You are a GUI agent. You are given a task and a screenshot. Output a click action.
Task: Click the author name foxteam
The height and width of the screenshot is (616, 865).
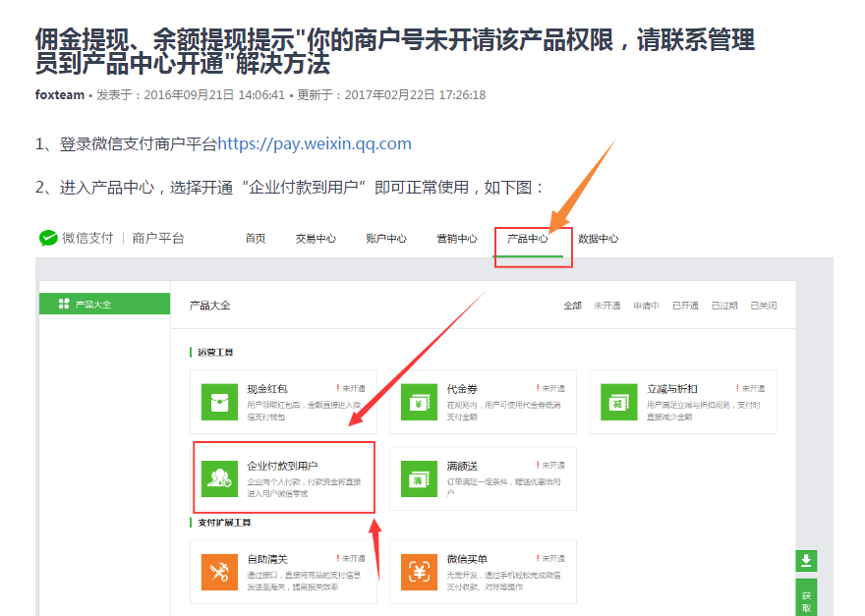click(x=60, y=95)
